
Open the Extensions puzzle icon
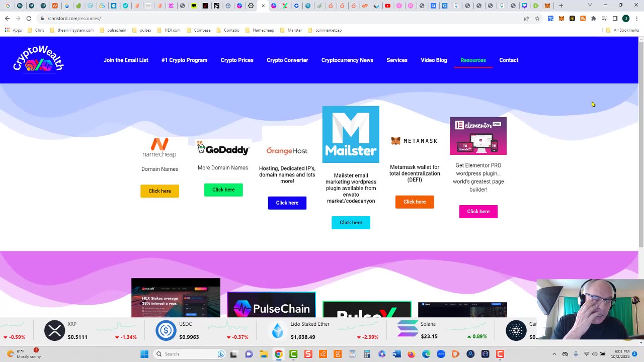tap(594, 19)
